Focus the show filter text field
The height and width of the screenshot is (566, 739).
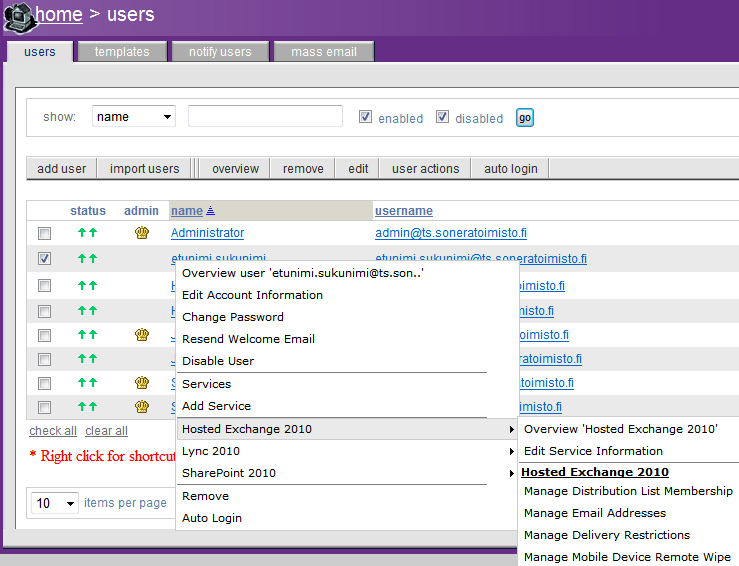[x=265, y=116]
